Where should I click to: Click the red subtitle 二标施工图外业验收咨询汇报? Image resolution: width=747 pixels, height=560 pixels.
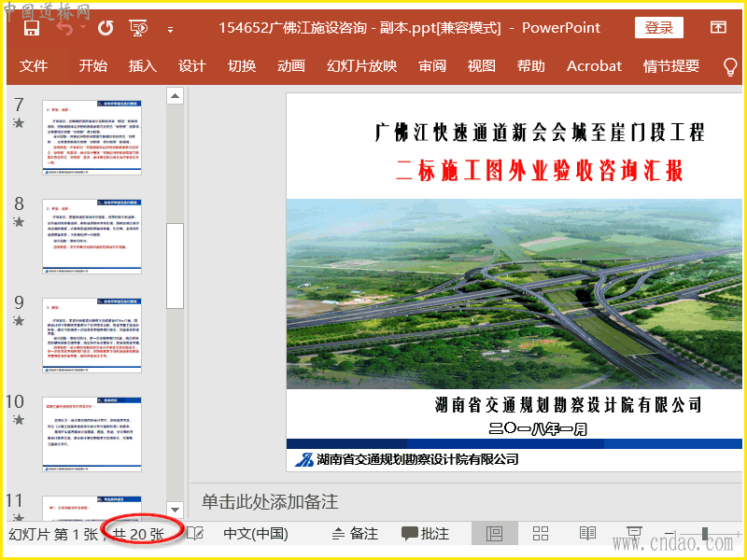pos(540,171)
